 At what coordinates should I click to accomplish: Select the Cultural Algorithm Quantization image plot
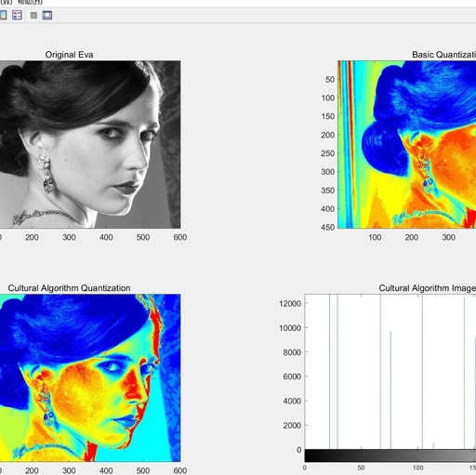coord(90,377)
